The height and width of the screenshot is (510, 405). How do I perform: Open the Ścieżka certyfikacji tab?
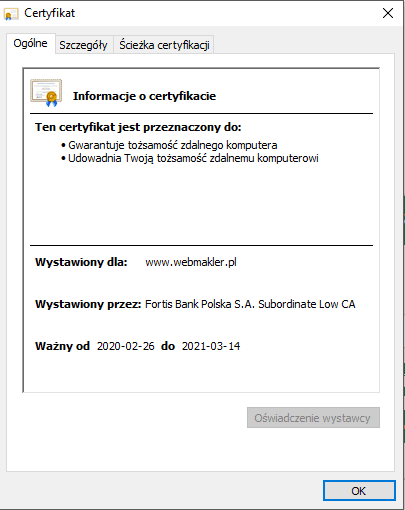(164, 45)
